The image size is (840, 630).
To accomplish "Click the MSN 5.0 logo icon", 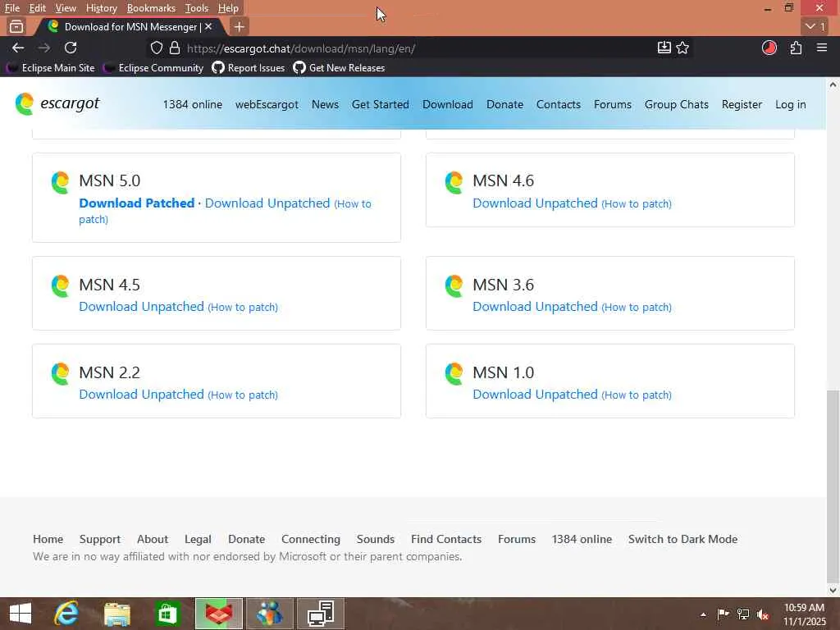I will tap(60, 182).
